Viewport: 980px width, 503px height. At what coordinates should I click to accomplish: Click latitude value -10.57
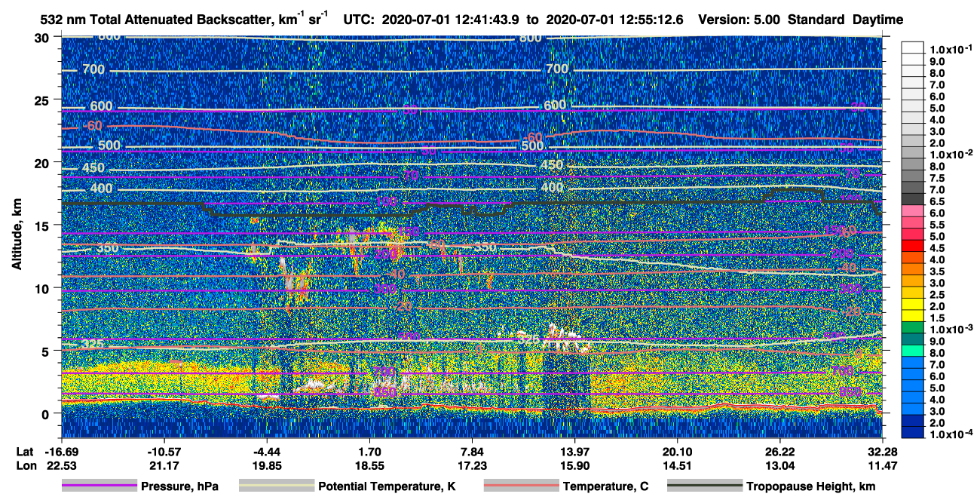(x=164, y=452)
